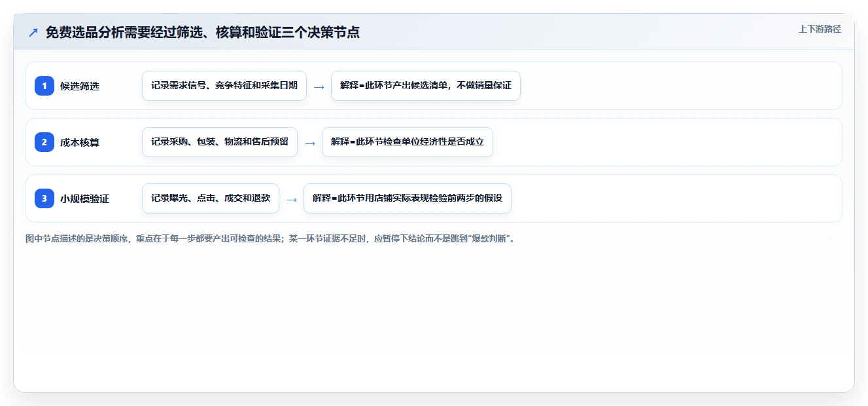Click the footnote text starting with 图中节点描述的是决策顺序
Screen dimensions: 868x406
point(270,239)
